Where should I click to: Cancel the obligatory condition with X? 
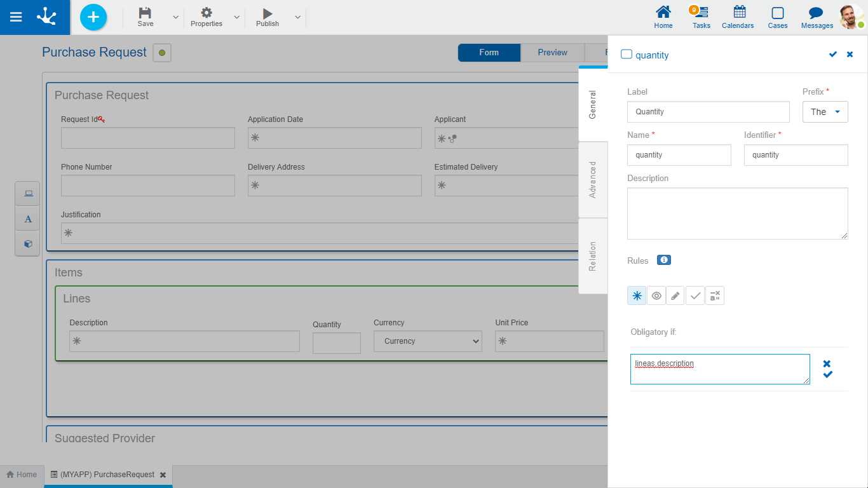click(827, 364)
